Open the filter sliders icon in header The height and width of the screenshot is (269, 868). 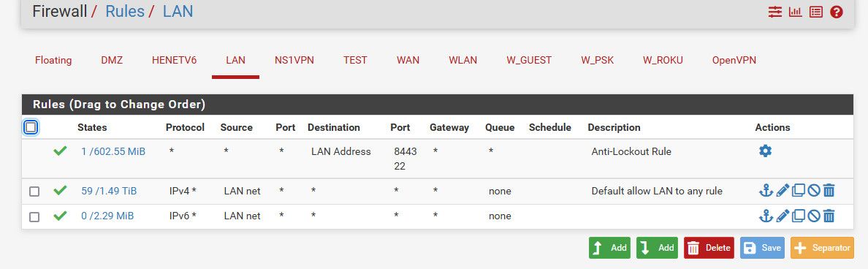775,12
